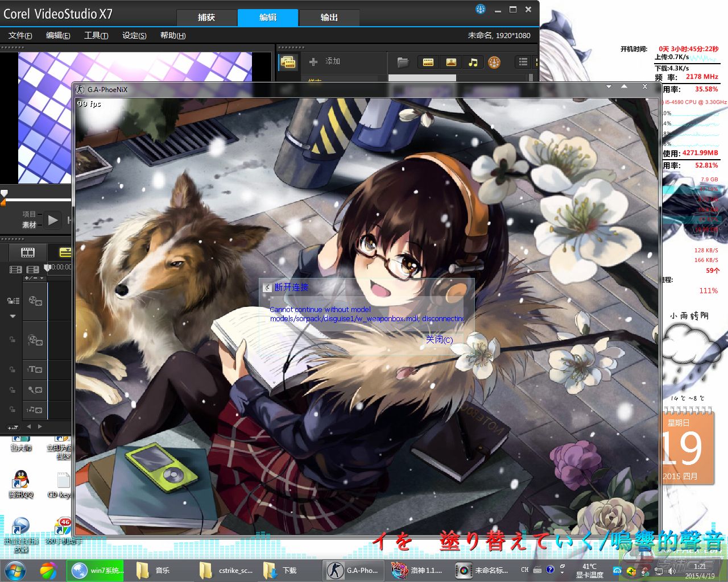The width and height of the screenshot is (728, 582).
Task: Click the 添加 button in library
Action: tap(325, 61)
